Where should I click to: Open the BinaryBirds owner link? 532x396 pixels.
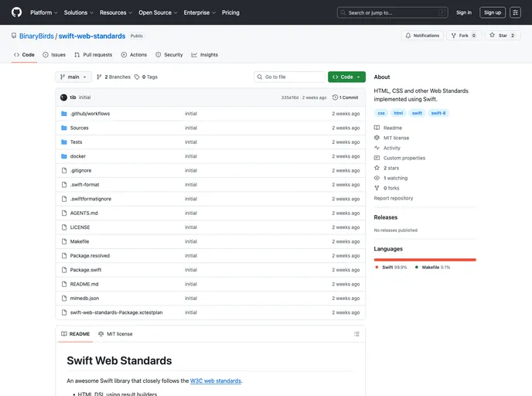[x=36, y=36]
